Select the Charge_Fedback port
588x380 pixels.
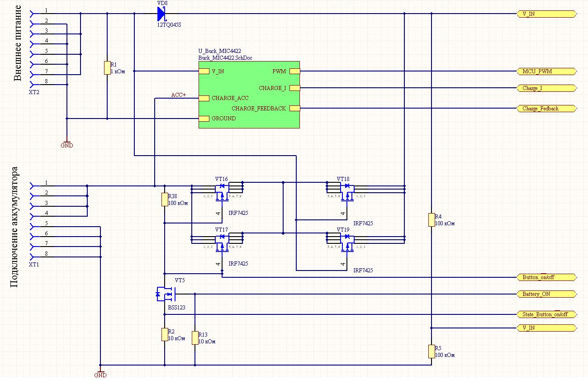[x=547, y=109]
